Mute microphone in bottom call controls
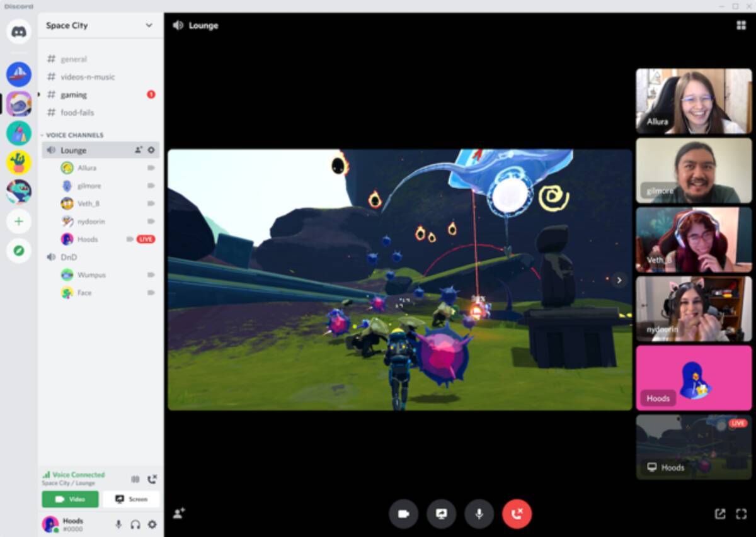The image size is (756, 537). pos(479,514)
